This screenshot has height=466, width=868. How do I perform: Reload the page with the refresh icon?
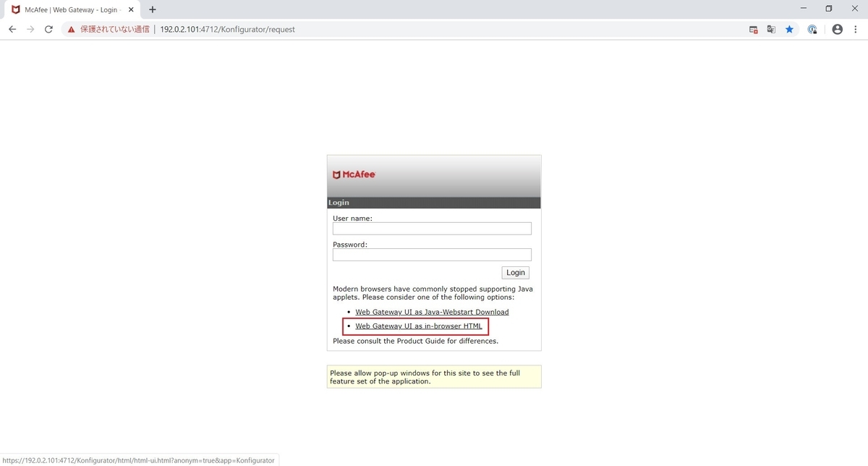[48, 30]
